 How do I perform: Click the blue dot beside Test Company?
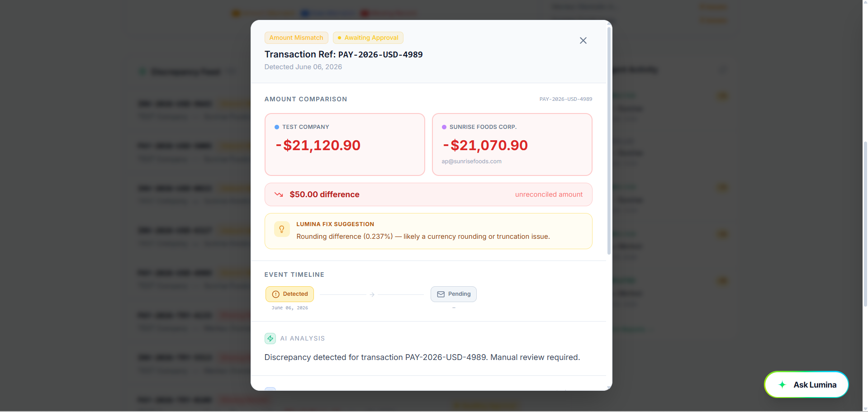tap(277, 127)
